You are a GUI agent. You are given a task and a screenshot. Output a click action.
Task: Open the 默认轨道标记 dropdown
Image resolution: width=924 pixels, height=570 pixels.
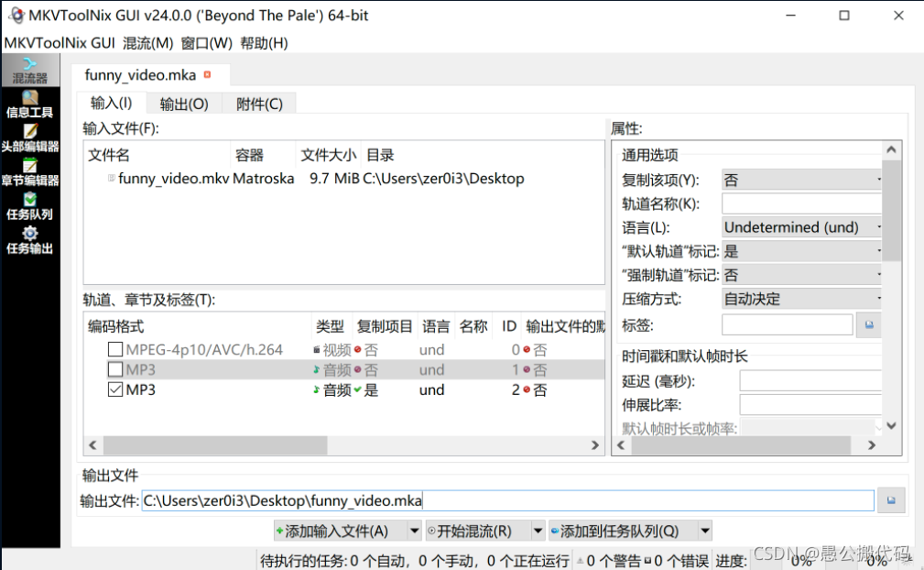point(801,252)
